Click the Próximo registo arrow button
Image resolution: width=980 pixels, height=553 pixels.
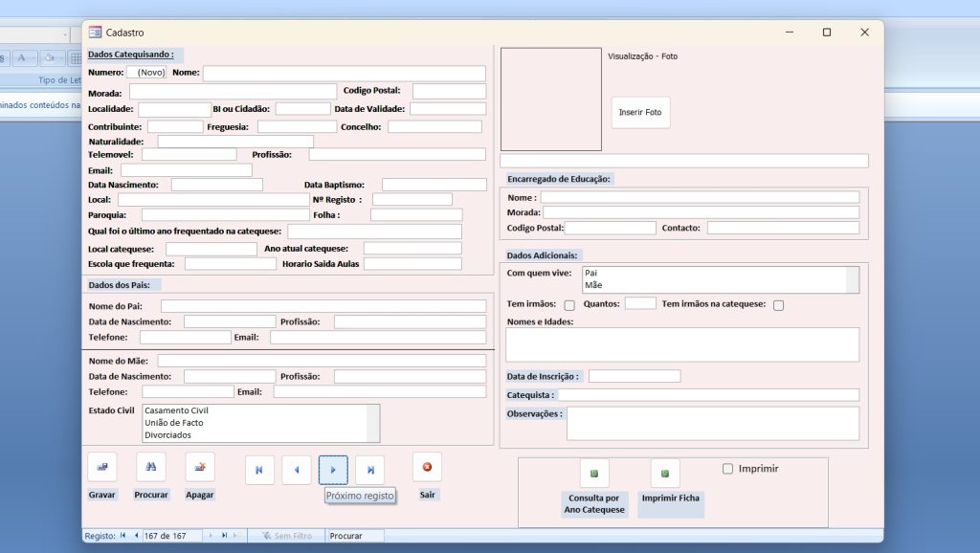[x=333, y=470]
